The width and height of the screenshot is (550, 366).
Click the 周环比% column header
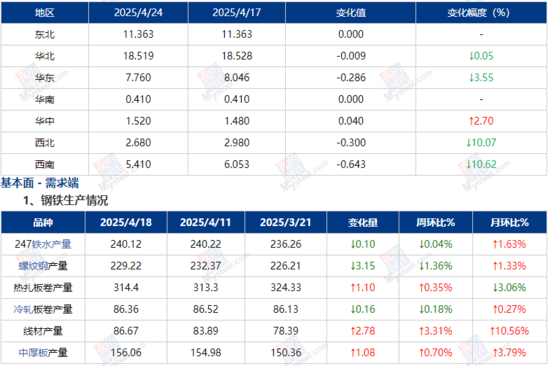point(436,222)
